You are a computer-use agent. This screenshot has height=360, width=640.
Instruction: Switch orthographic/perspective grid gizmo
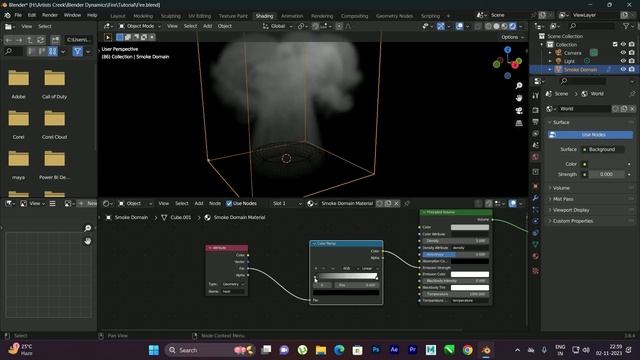click(x=519, y=123)
